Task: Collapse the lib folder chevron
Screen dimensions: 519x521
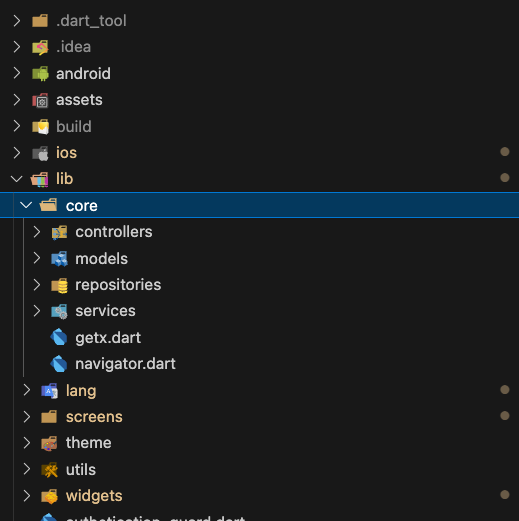Action: click(17, 179)
